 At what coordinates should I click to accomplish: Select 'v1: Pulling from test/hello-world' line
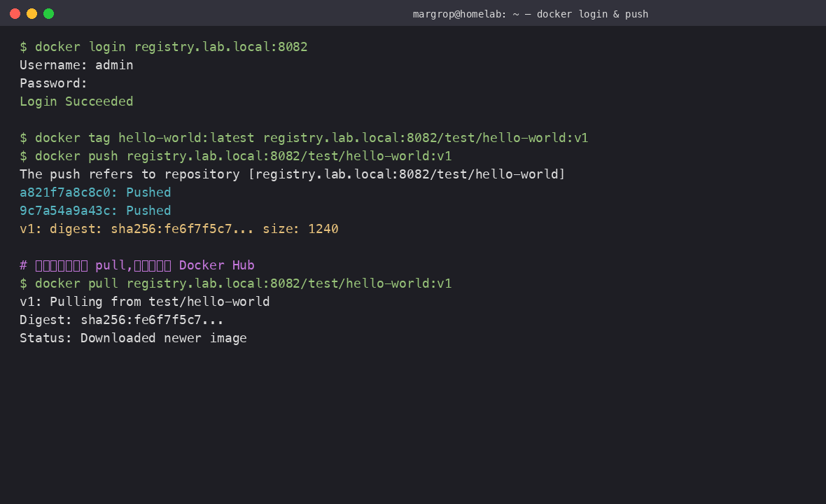pos(145,302)
